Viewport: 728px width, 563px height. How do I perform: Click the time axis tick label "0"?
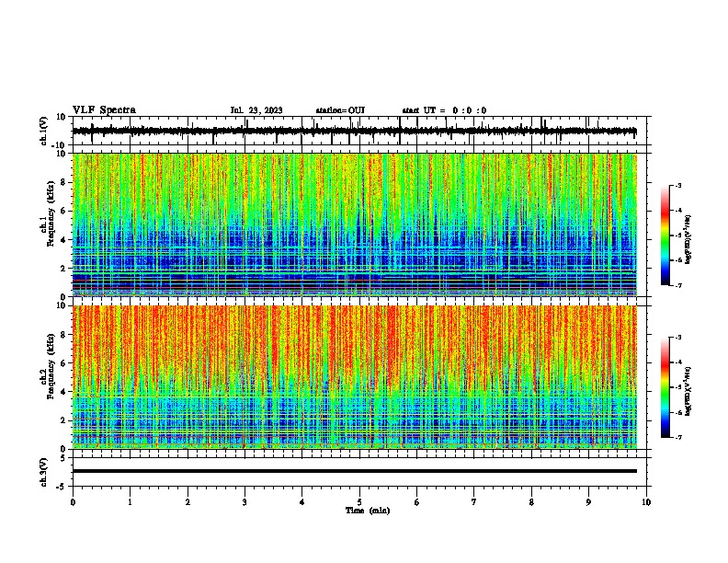73,502
